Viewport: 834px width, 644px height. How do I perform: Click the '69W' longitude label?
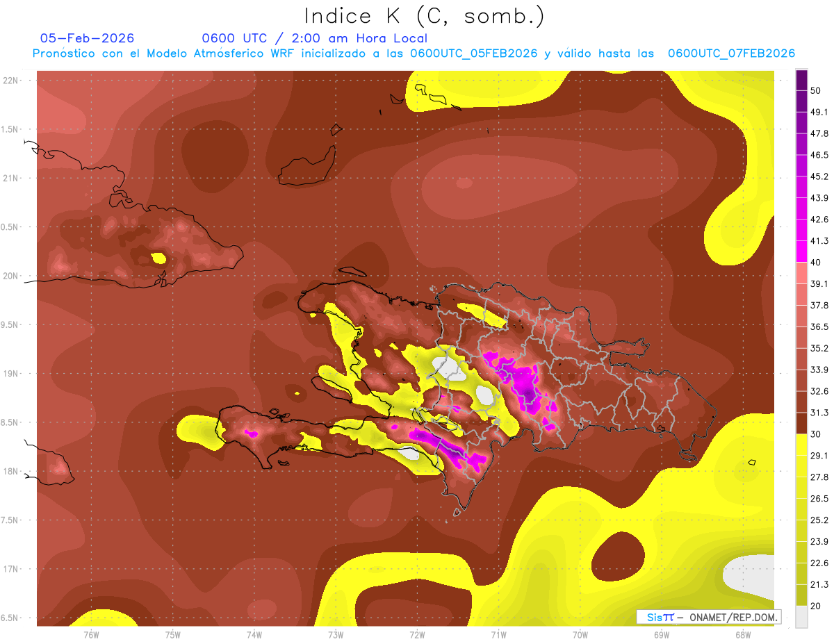[x=662, y=634]
